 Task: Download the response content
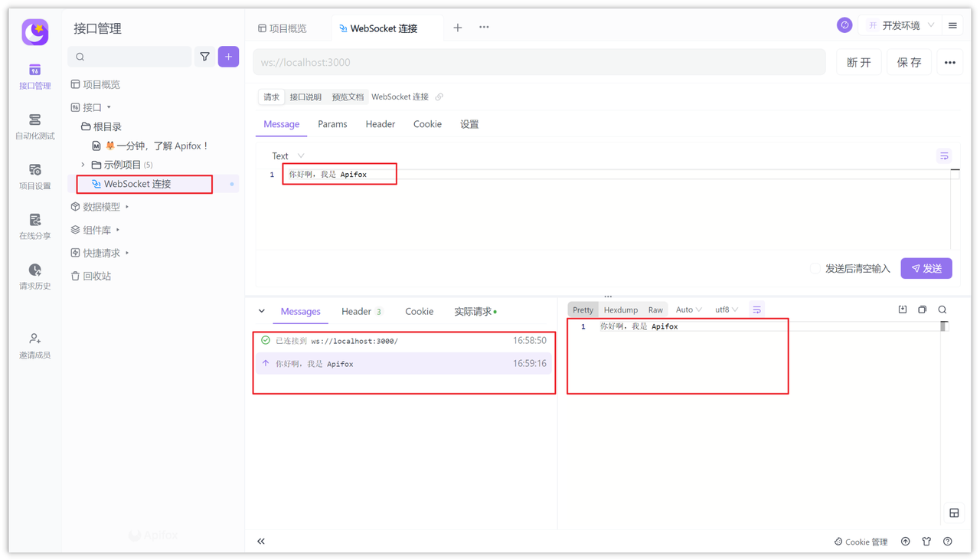[x=903, y=309]
